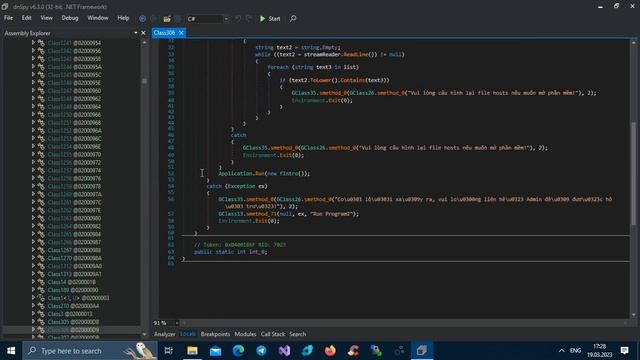Image resolution: width=640 pixels, height=360 pixels.
Task: Open the Edit menu
Action: click(x=27, y=18)
